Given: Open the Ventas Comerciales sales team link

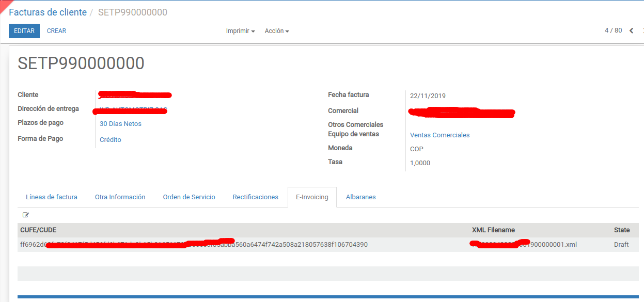Looking at the screenshot, I should (x=439, y=135).
